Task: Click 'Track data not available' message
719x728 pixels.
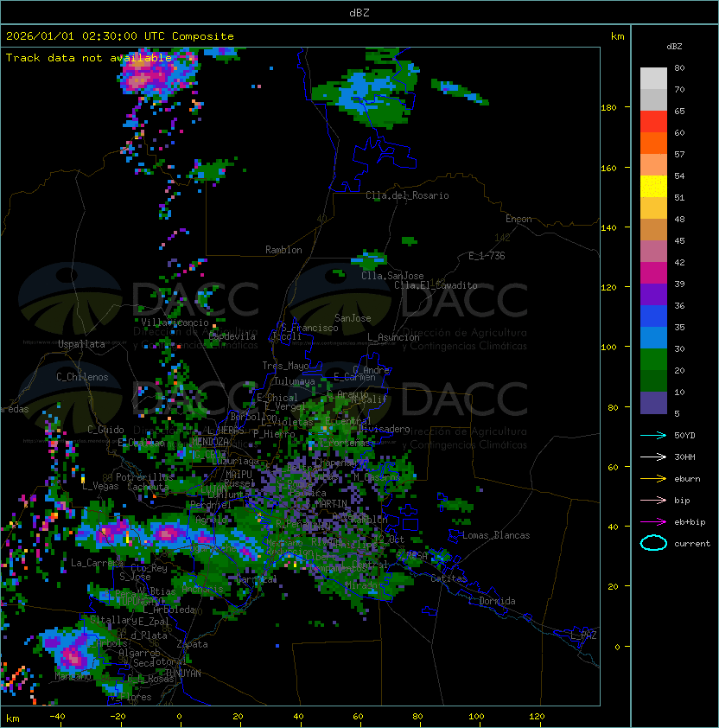Action: pyautogui.click(x=89, y=58)
